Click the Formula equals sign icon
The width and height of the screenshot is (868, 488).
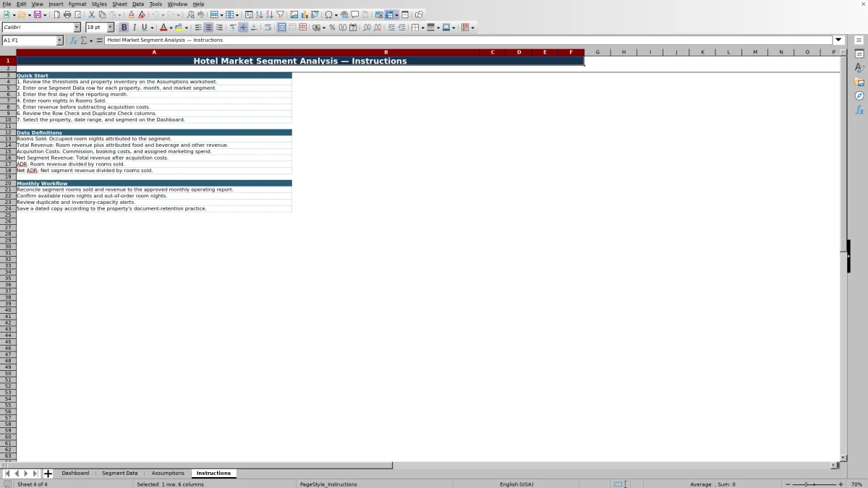[x=99, y=40]
